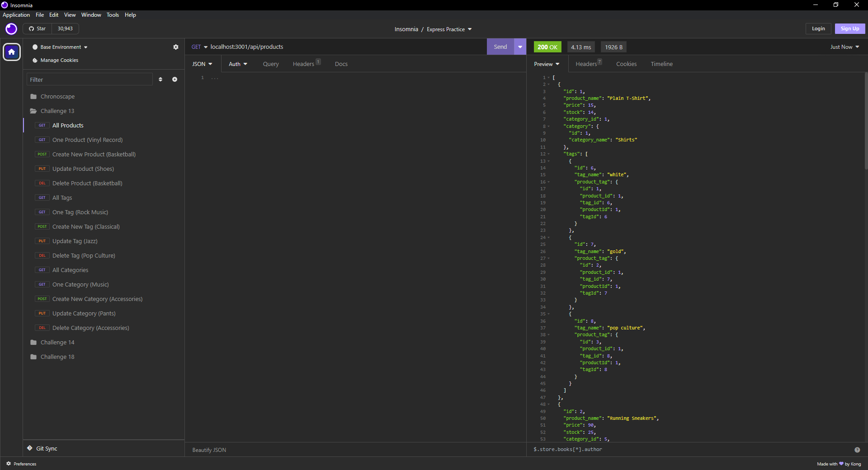Open Preferences gear in status bar
The image size is (868, 470).
(x=9, y=464)
